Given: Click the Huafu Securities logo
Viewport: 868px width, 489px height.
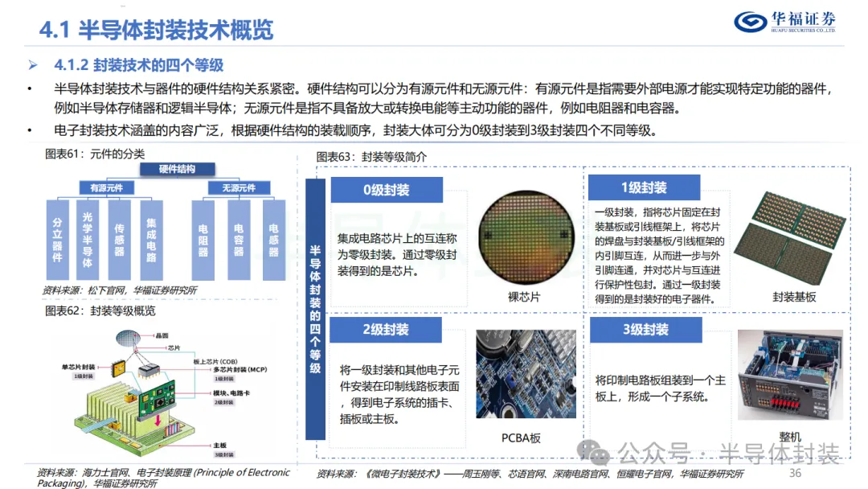Looking at the screenshot, I should [784, 23].
